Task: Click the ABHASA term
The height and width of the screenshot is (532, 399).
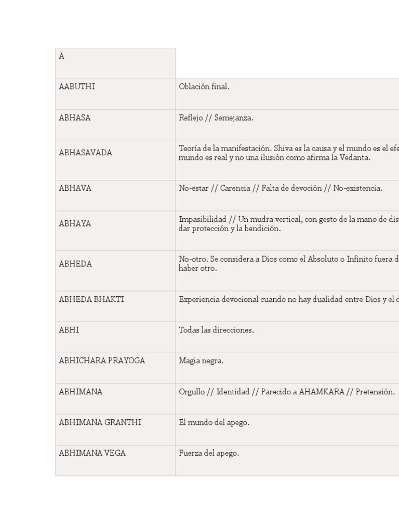Action: point(75,118)
